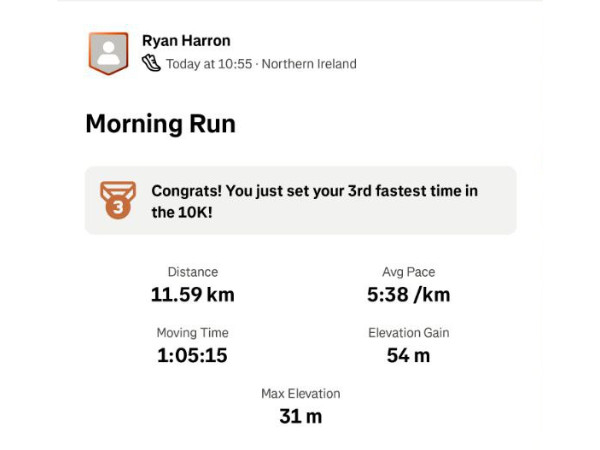Select the 1:05:15 moving time value
The width and height of the screenshot is (600, 450).
(x=193, y=355)
